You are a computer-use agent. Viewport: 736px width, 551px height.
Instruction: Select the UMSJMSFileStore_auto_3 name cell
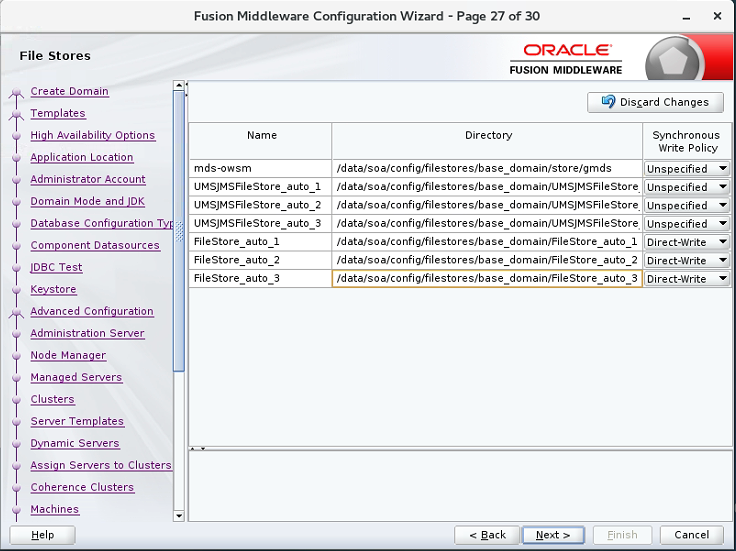(x=261, y=223)
